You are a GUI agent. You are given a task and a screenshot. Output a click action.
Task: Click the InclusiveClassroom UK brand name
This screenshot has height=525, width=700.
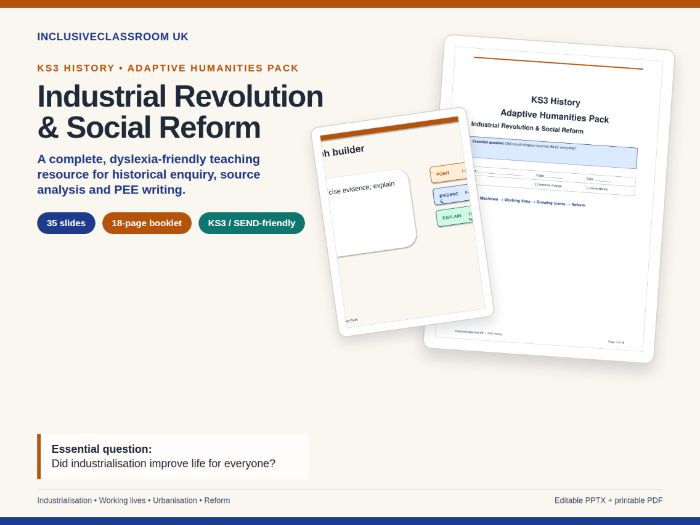click(x=112, y=37)
